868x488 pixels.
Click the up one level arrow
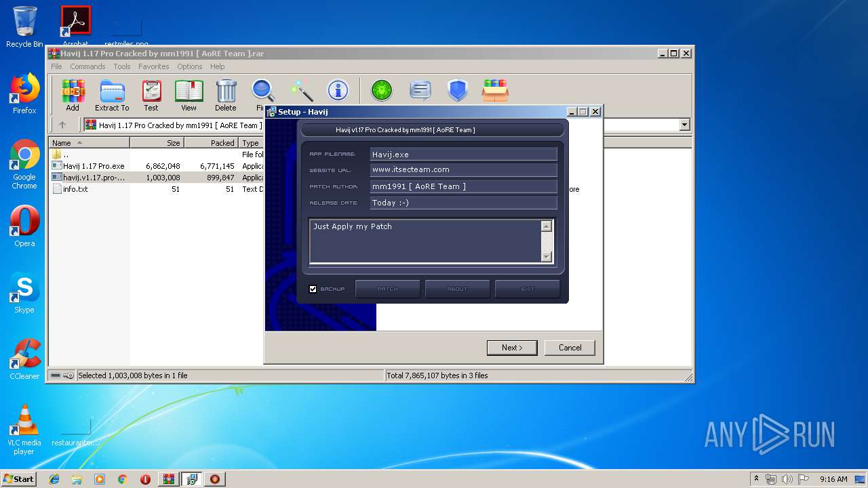(x=62, y=125)
